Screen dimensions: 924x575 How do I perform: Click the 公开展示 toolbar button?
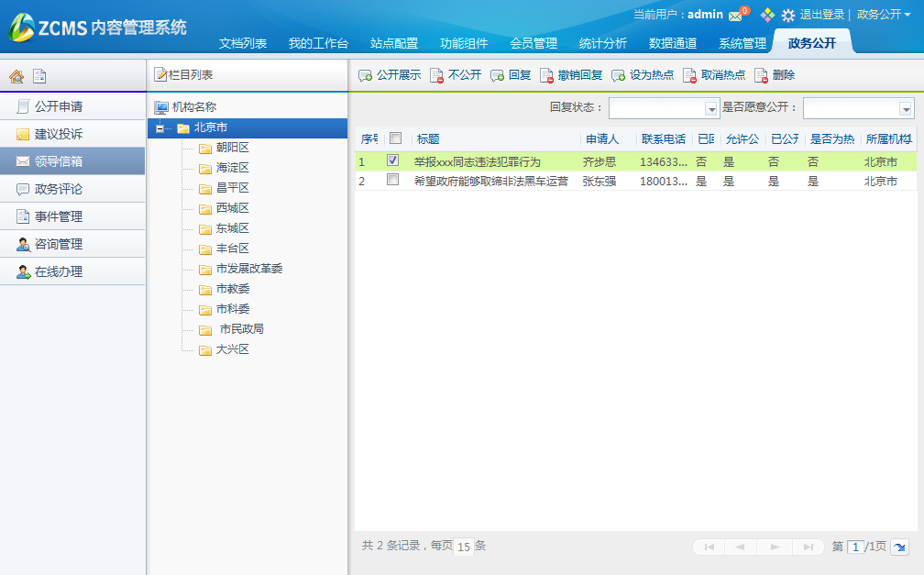click(390, 75)
